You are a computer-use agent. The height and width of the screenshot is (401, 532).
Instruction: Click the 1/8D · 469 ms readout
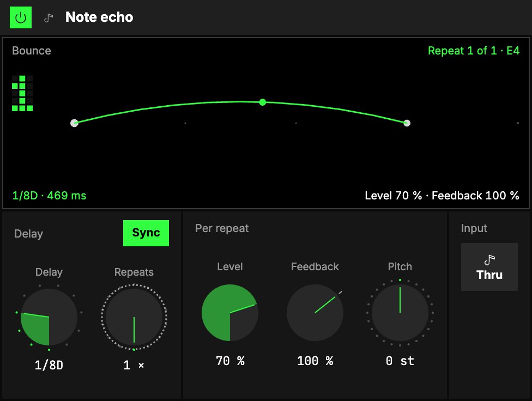[x=49, y=196]
